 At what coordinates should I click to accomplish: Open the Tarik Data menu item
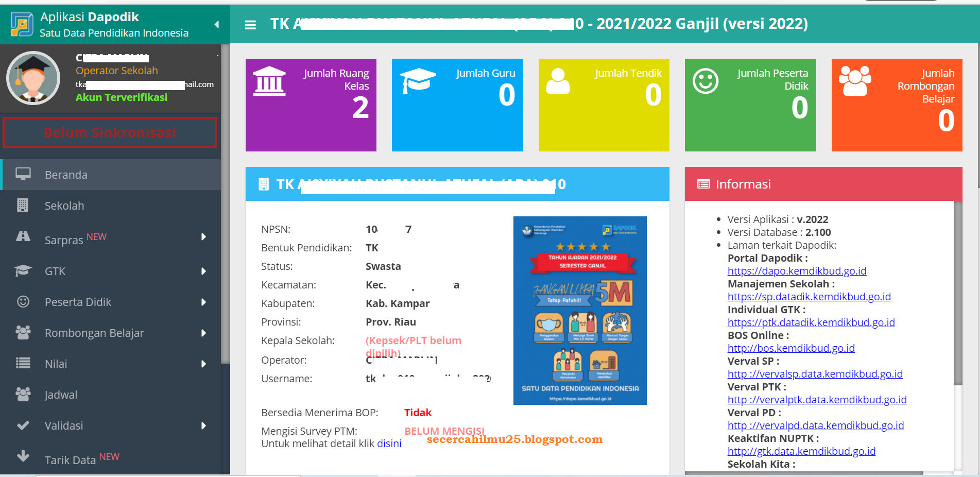pos(111,457)
